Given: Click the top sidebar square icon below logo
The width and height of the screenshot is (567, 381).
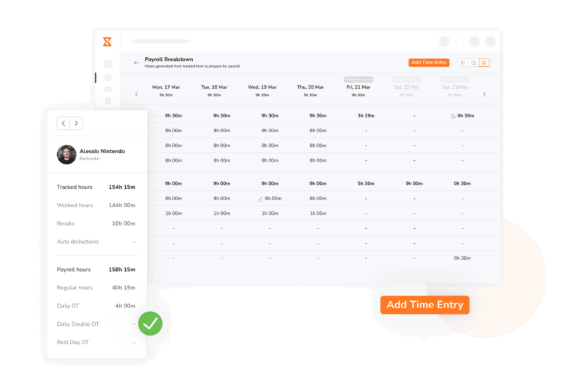Looking at the screenshot, I should (x=108, y=64).
